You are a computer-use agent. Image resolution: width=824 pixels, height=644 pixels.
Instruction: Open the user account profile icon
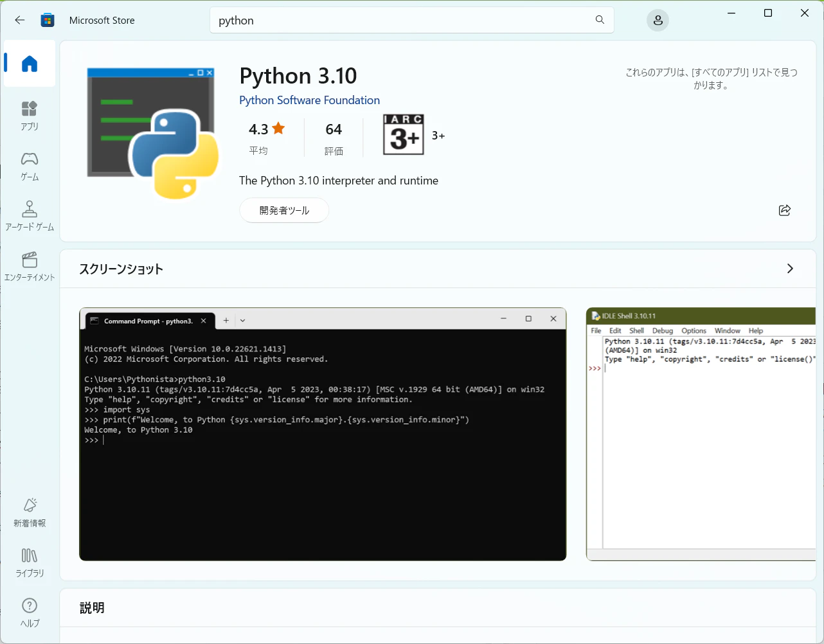[x=658, y=21]
